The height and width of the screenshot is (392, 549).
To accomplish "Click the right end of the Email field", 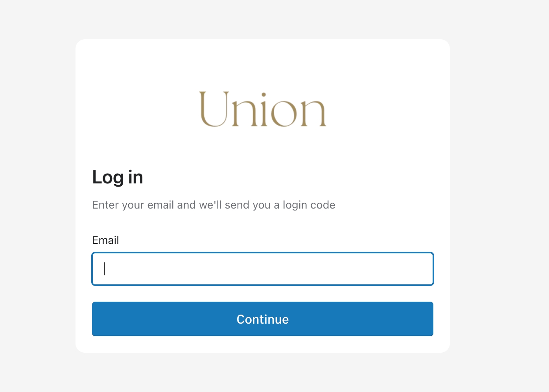I will pos(421,269).
